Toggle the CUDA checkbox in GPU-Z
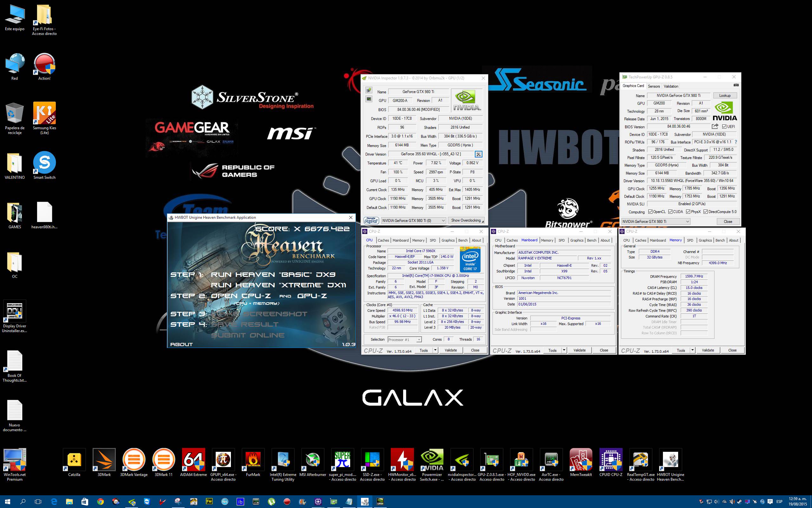The image size is (812, 508). coord(671,212)
